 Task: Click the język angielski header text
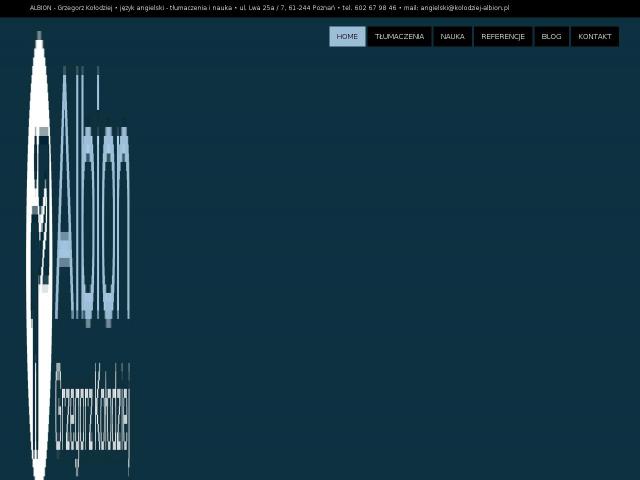[142, 8]
